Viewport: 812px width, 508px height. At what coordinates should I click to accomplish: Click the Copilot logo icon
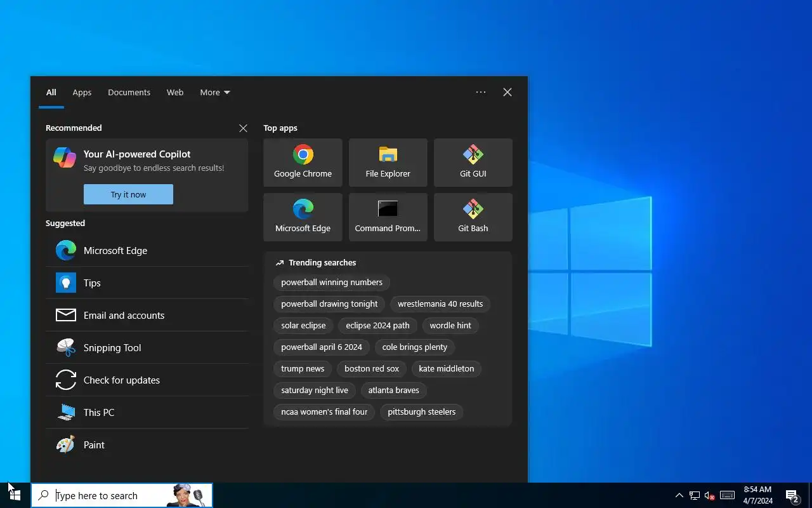pyautogui.click(x=65, y=157)
